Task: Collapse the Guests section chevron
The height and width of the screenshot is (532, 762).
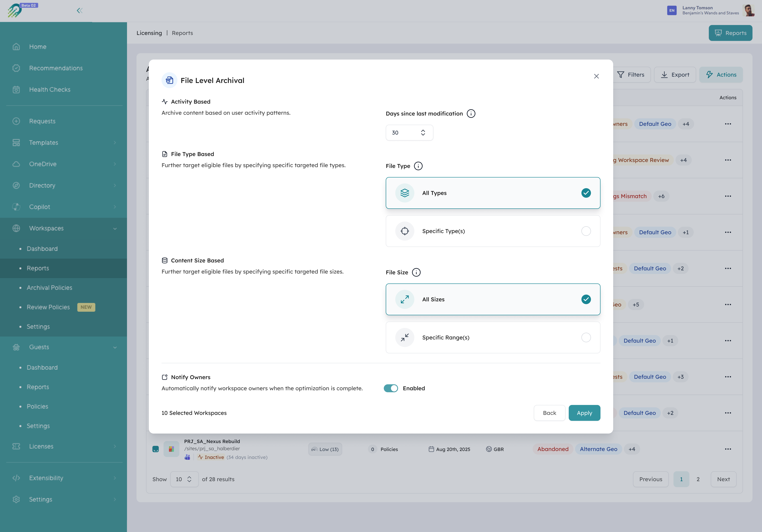Action: click(115, 347)
